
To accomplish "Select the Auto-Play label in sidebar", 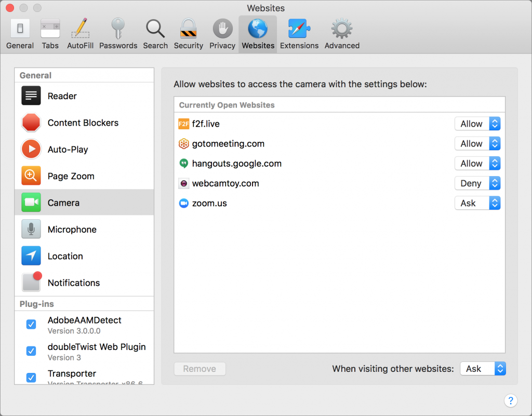I will coord(68,150).
